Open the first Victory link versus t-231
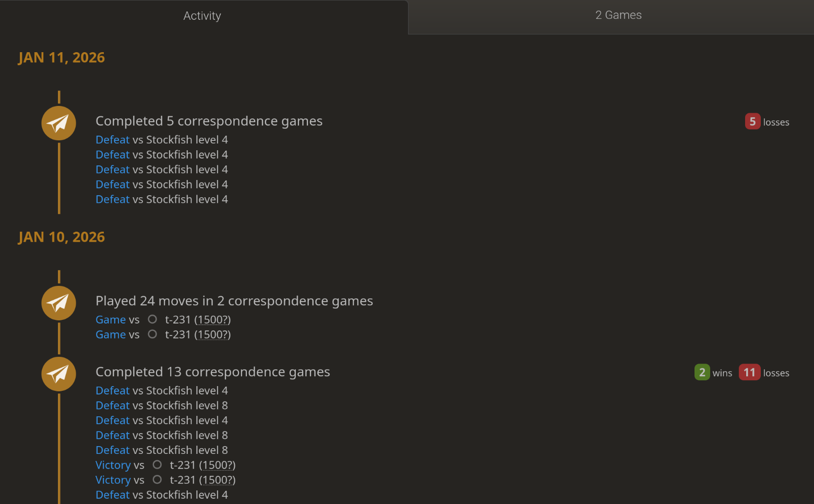814x504 pixels. [x=113, y=465]
